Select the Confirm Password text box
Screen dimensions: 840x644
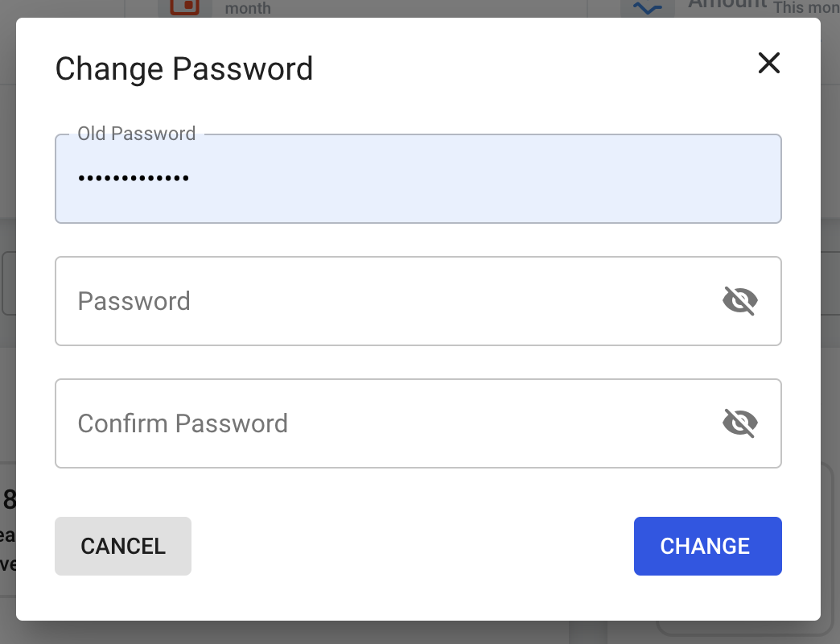386,423
